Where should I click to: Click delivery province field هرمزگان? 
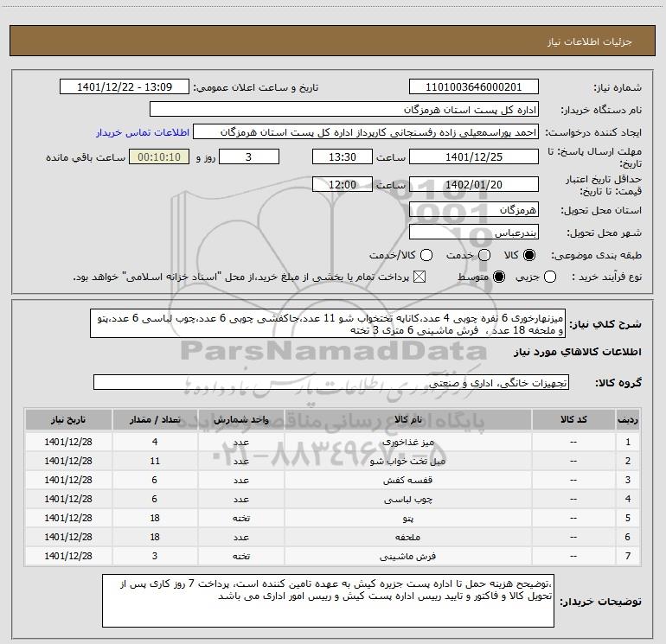(x=474, y=210)
